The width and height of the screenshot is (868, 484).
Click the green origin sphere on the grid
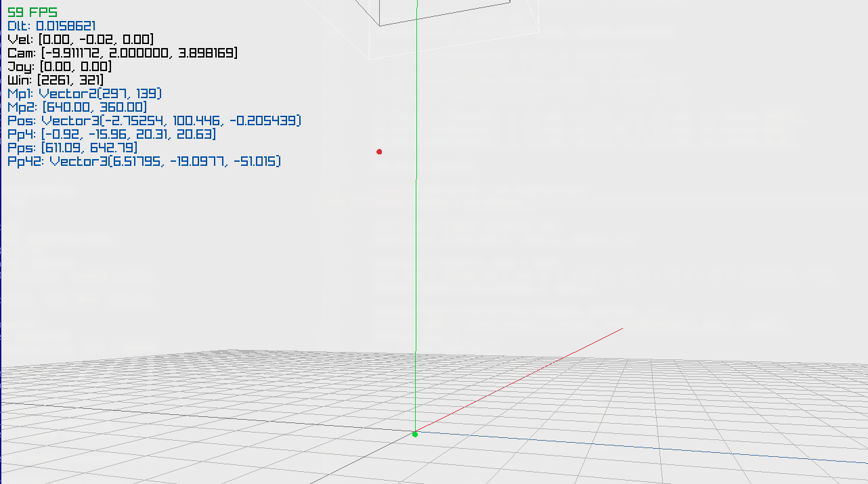[x=415, y=434]
